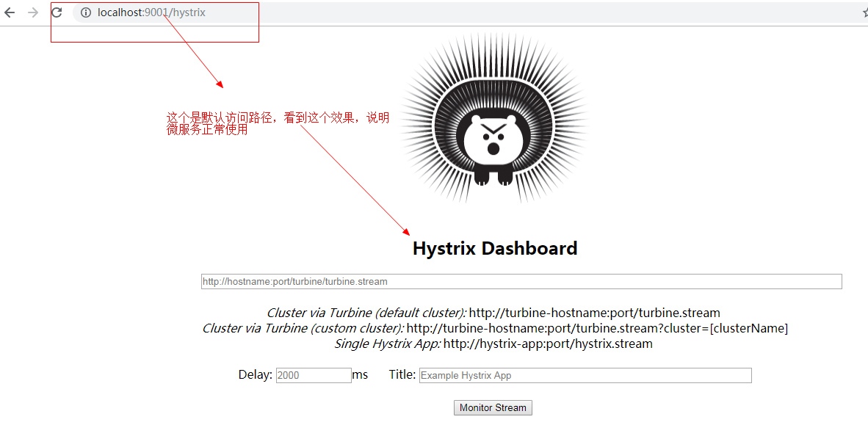Click the 'Delay:' label

[x=256, y=374]
